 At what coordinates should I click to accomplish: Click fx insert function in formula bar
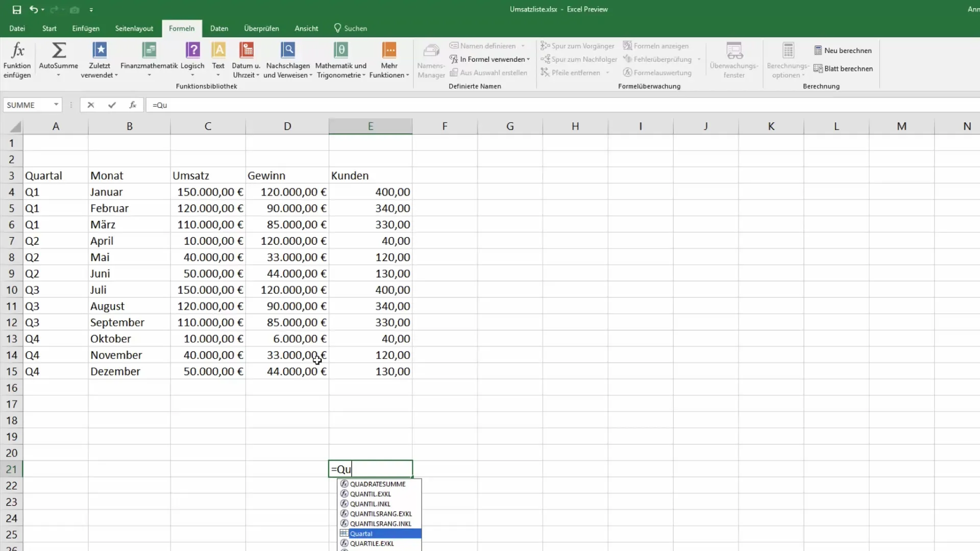133,105
